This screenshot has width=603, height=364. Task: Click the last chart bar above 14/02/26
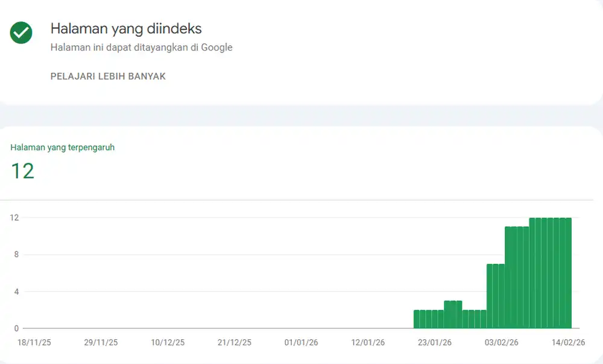tap(569, 273)
